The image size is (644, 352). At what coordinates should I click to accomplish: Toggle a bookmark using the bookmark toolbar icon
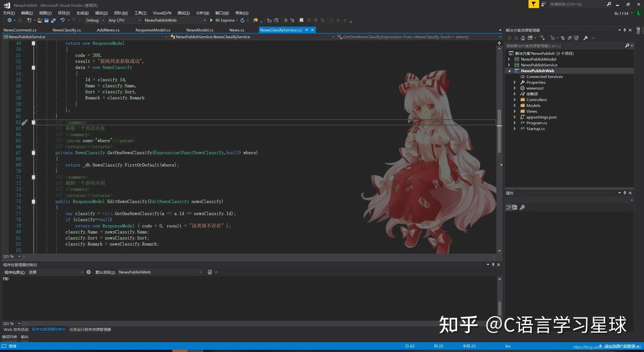pyautogui.click(x=301, y=21)
